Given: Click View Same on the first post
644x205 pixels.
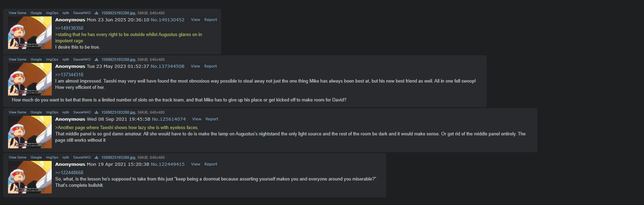Looking at the screenshot, I should click(17, 13).
